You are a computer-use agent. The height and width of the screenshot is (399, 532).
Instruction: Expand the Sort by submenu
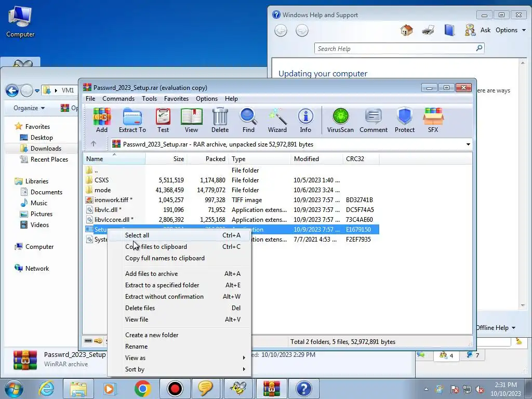(x=183, y=369)
